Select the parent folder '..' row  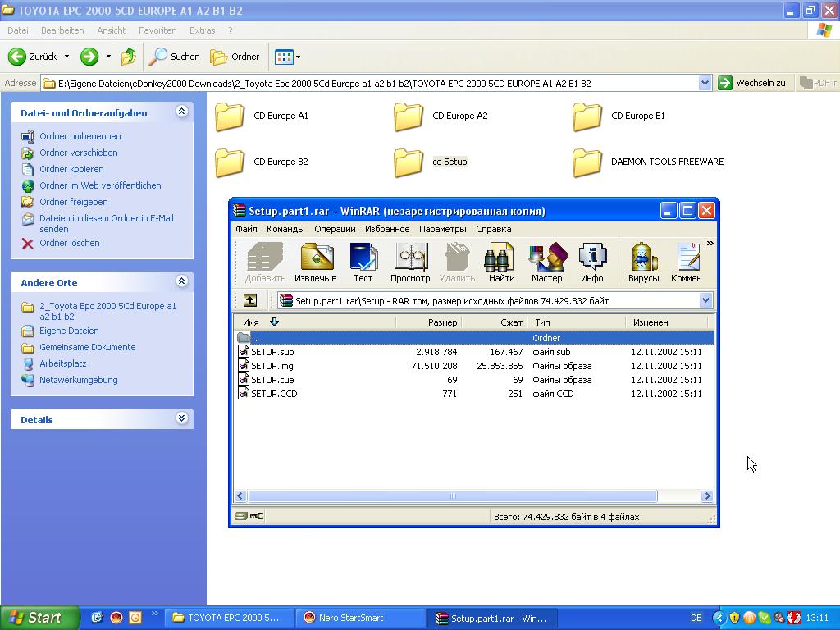coord(474,337)
